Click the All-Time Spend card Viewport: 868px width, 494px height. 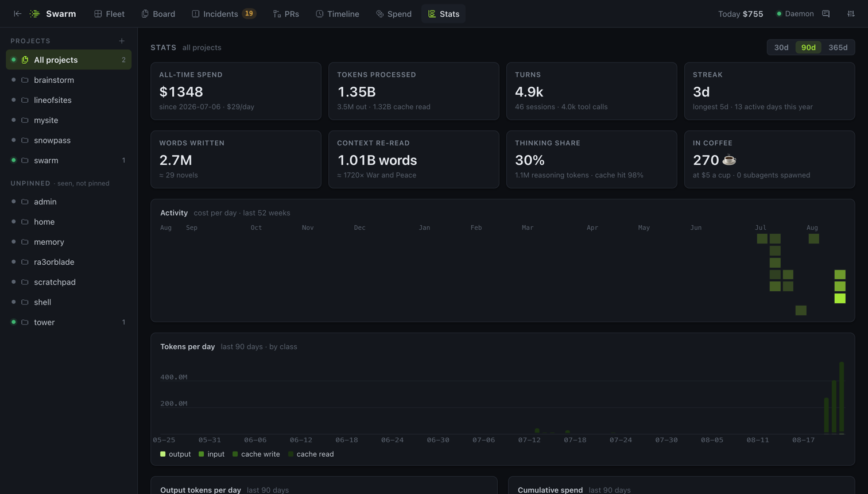[x=236, y=91]
